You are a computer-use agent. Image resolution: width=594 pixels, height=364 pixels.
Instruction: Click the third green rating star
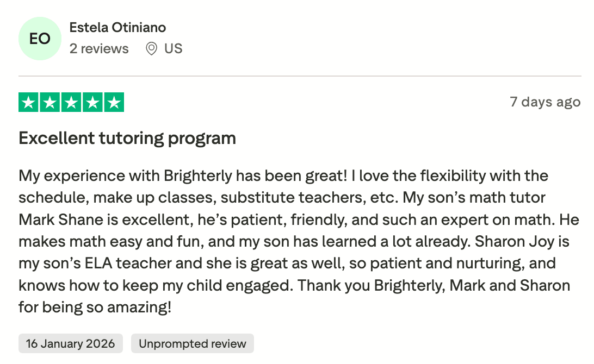pos(71,103)
